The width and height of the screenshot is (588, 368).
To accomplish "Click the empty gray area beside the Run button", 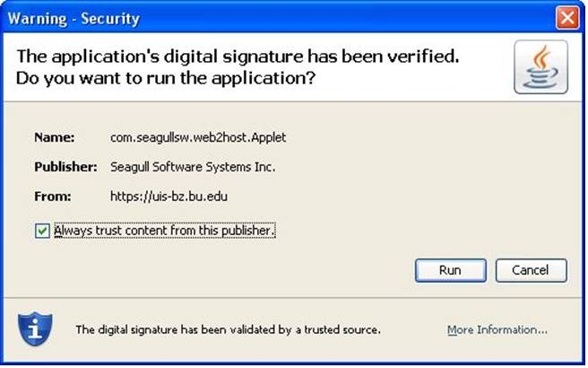I will [x=269, y=269].
